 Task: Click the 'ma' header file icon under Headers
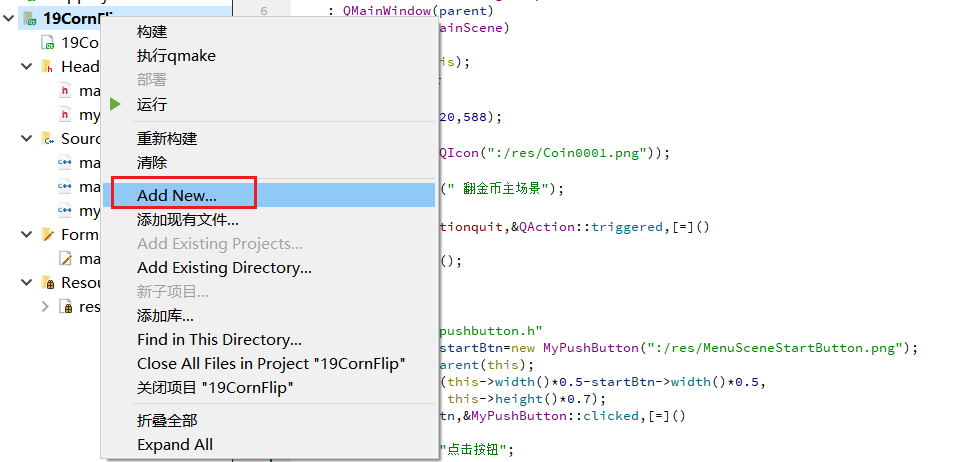point(65,91)
